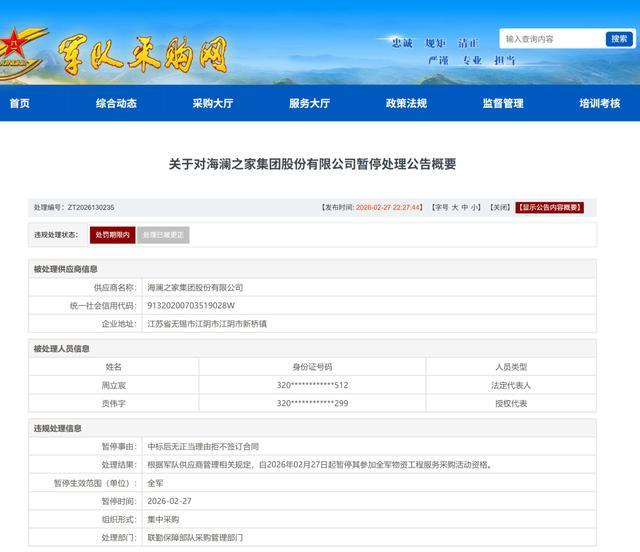Image resolution: width=640 pixels, height=552 pixels.
Task: Open the 综合动态 menu item
Action: click(x=116, y=103)
